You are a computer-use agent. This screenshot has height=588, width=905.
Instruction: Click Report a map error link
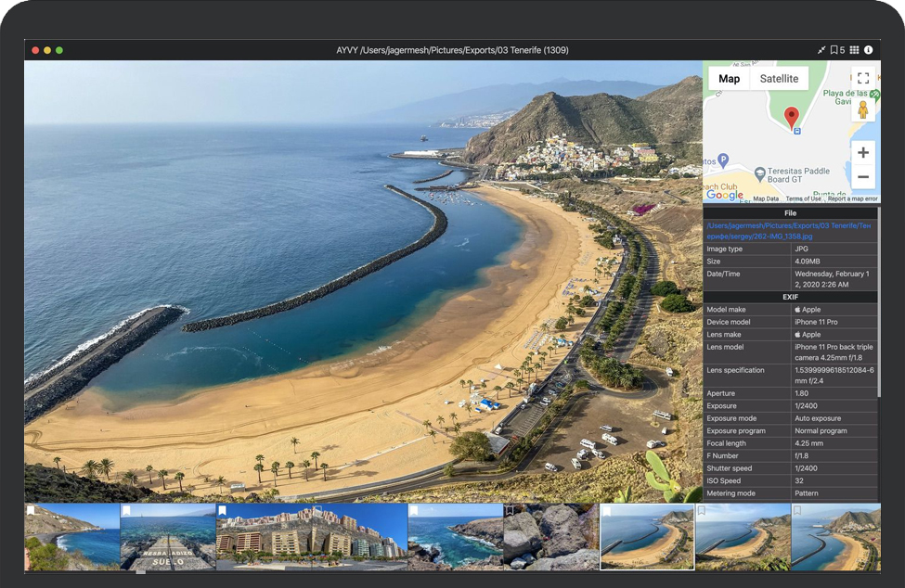pyautogui.click(x=852, y=198)
